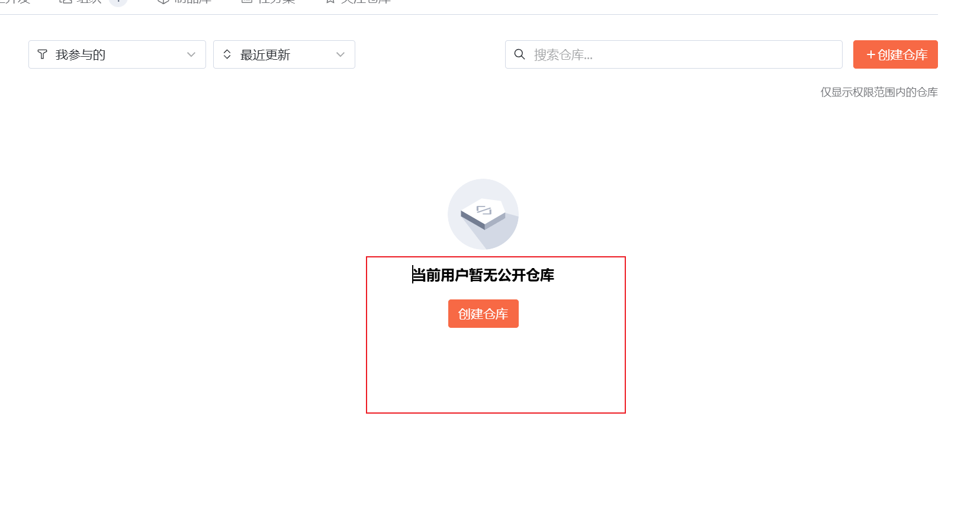Focus the 搜索仓库 search input field

674,54
